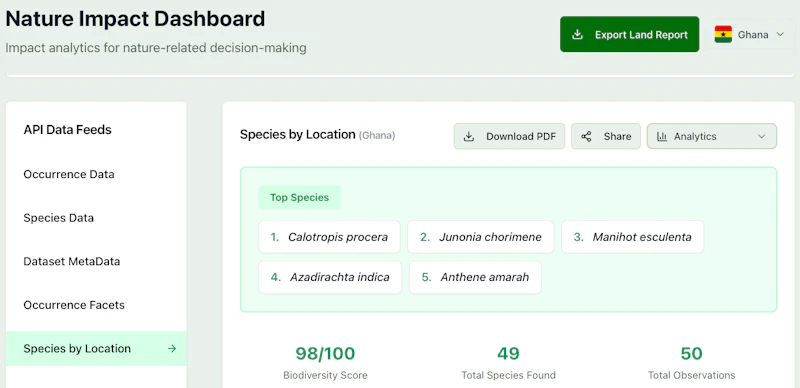Click the 50 Total Observations value
Image resolution: width=800 pixels, height=388 pixels.
(x=691, y=353)
